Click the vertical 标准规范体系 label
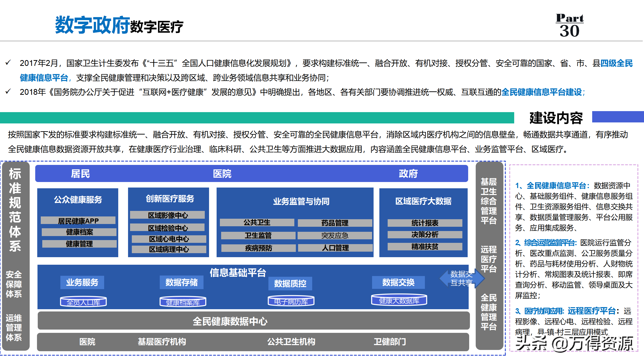The width and height of the screenshot is (644, 362). pyautogui.click(x=15, y=210)
